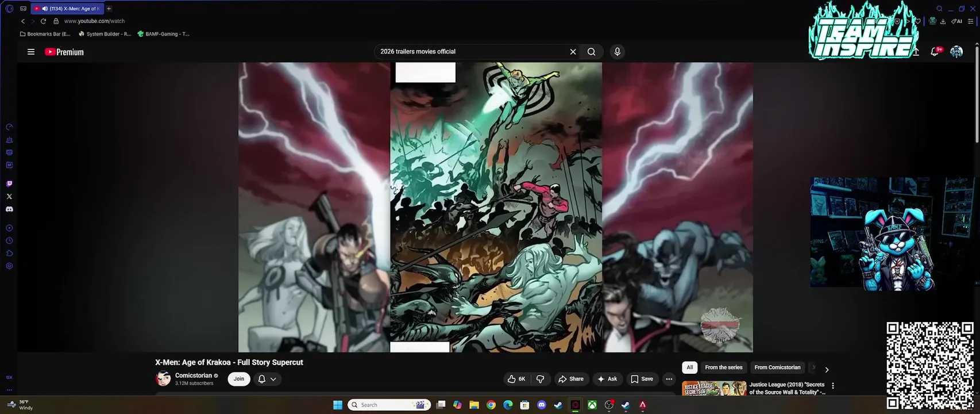View site security lock info
This screenshot has height=414, width=980.
(56, 21)
